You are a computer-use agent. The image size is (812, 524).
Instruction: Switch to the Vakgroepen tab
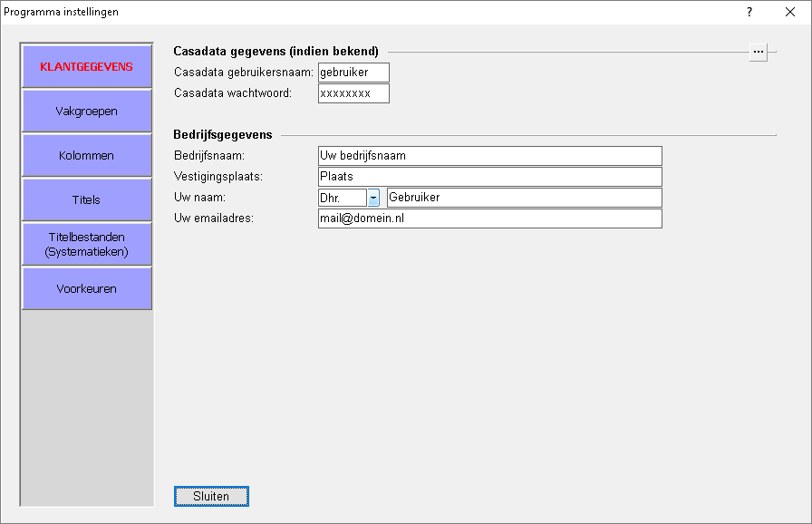86,112
